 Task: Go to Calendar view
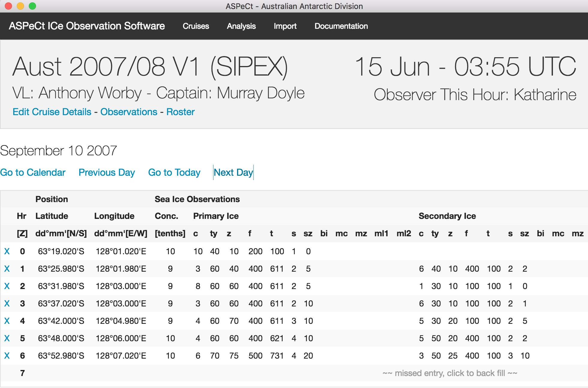point(33,172)
